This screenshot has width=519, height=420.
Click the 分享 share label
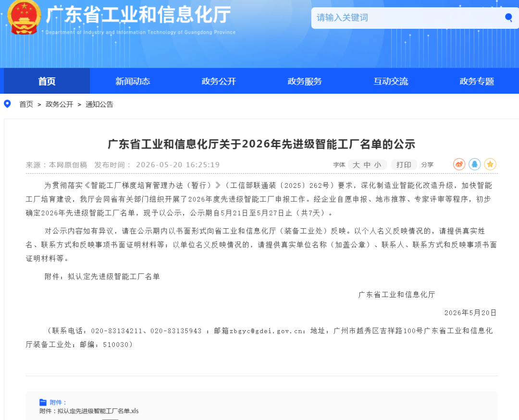tap(427, 165)
